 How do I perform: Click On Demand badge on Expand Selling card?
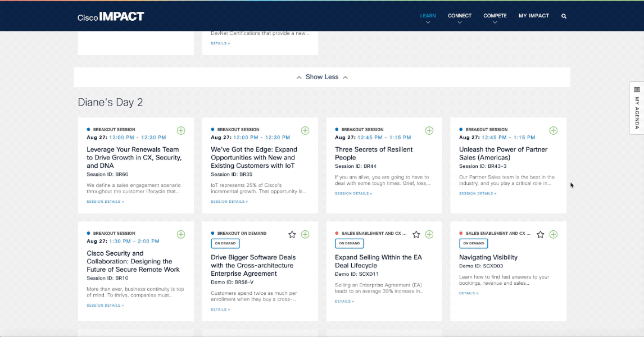[x=349, y=243]
